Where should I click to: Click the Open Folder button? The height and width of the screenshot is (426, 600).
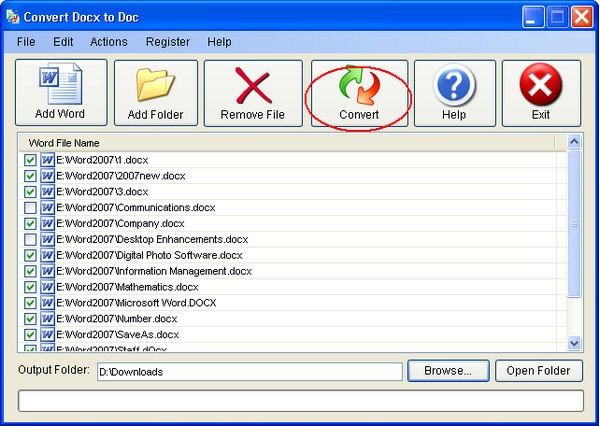(538, 371)
